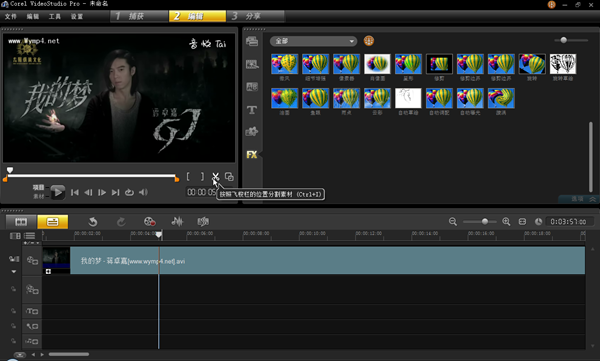Open the preview volume control
This screenshot has height=361, width=600.
pyautogui.click(x=143, y=192)
